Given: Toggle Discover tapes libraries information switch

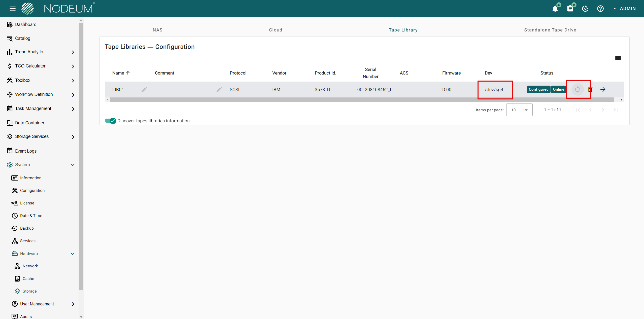Looking at the screenshot, I should 110,121.
